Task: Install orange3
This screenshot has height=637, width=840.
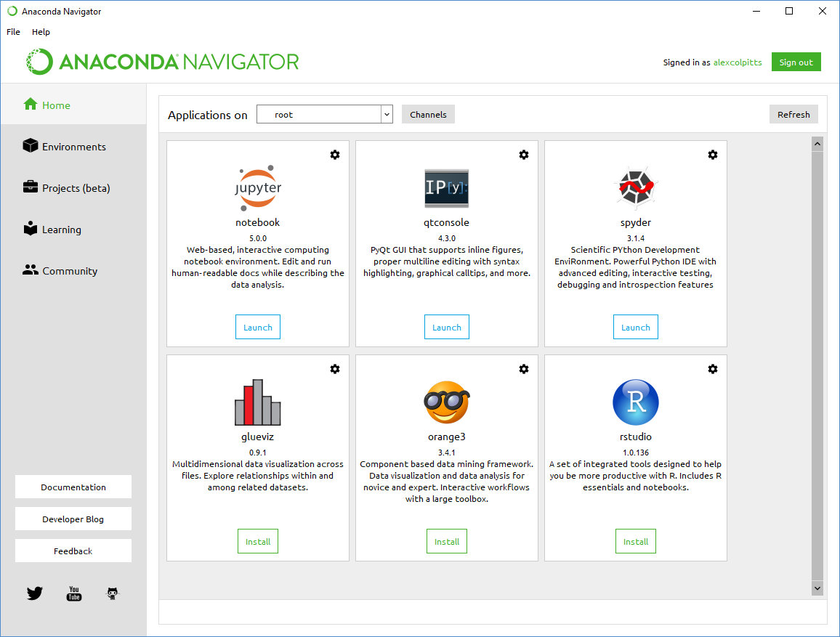Action: tap(447, 541)
